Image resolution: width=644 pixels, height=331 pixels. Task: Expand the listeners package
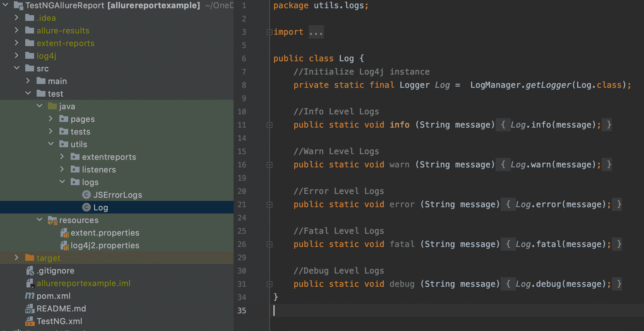coord(62,169)
